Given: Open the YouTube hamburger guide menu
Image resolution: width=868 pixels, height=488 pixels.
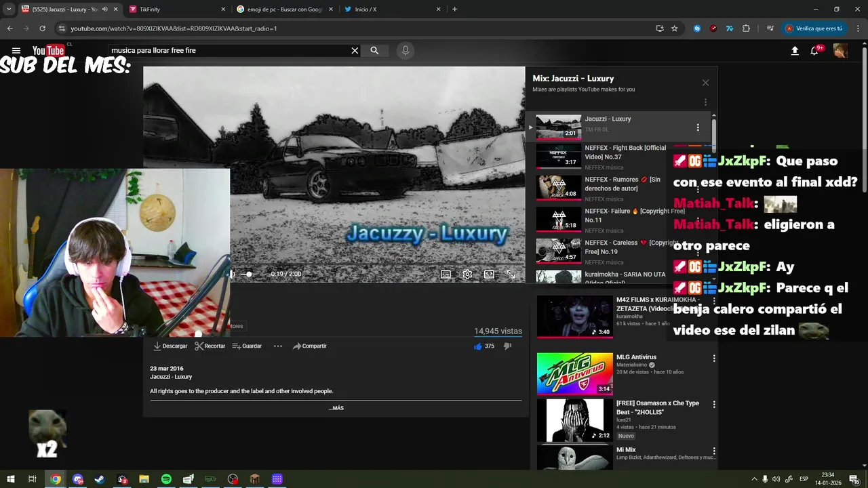Looking at the screenshot, I should click(x=16, y=51).
